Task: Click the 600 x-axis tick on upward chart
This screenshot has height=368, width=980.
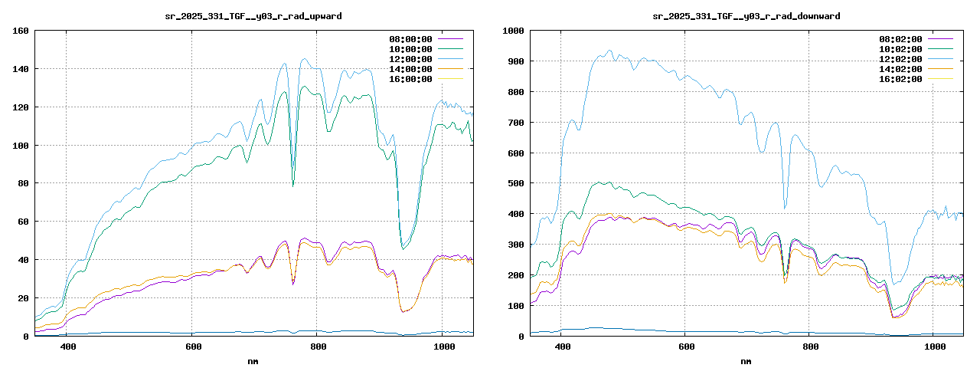Action: 192,347
